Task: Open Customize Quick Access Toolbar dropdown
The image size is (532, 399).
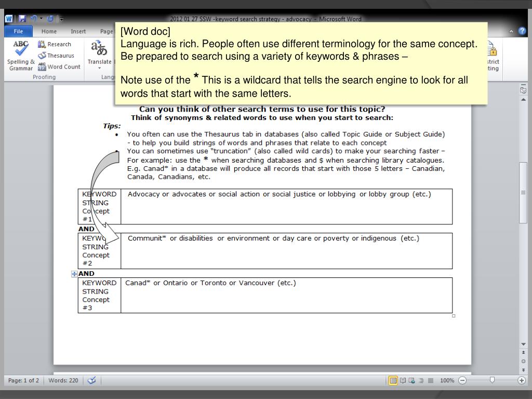Action: click(61, 19)
